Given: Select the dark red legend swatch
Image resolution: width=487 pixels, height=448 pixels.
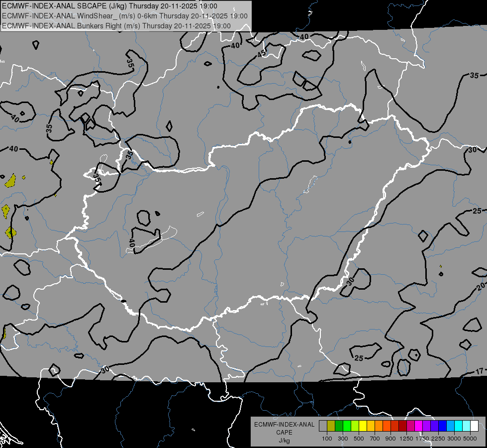Looking at the screenshot, I should (402, 426).
